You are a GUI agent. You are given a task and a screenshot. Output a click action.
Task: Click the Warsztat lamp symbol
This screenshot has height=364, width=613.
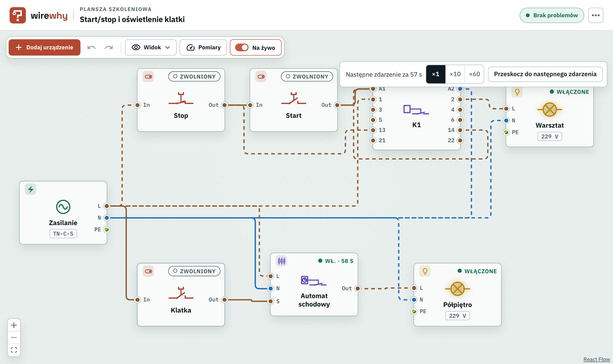click(550, 109)
